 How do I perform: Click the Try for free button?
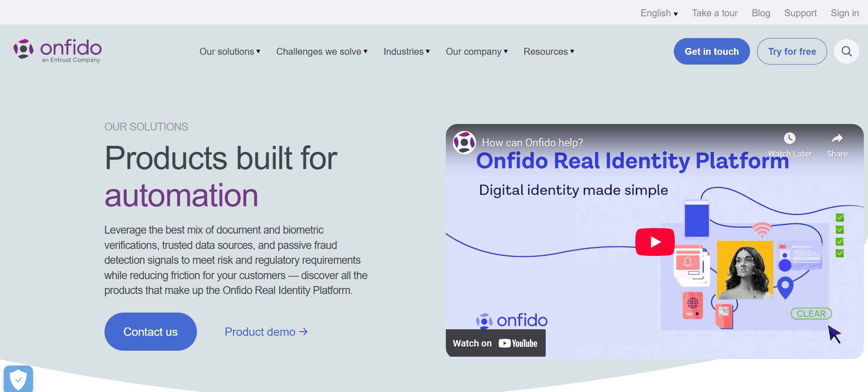pos(792,52)
